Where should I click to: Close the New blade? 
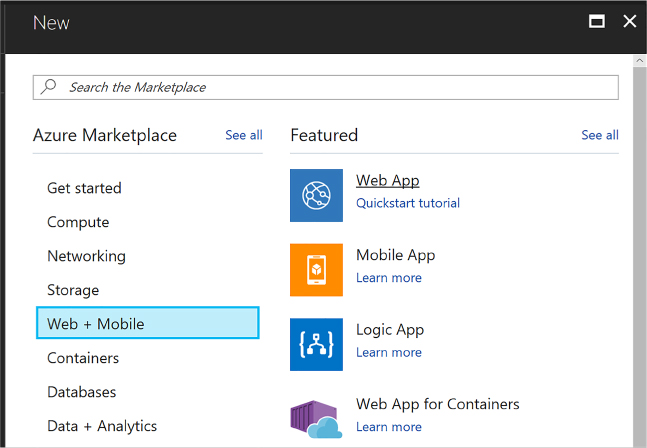click(630, 21)
